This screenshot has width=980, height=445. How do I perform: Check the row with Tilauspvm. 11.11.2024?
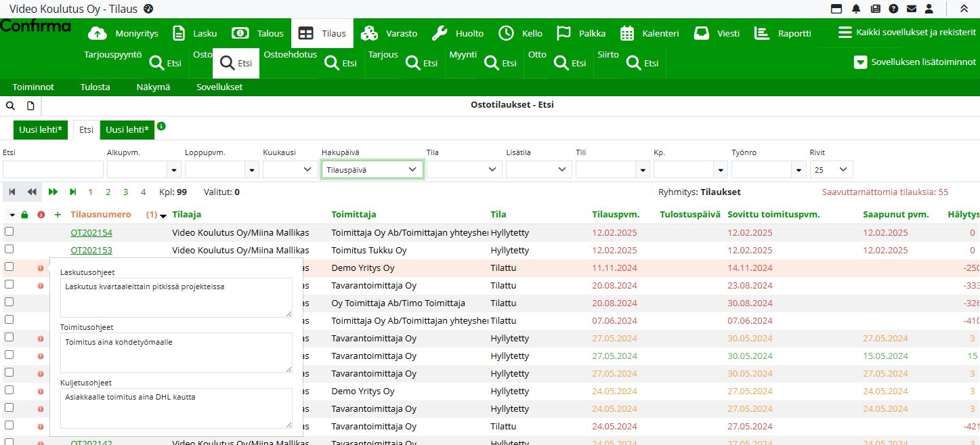[x=9, y=267]
